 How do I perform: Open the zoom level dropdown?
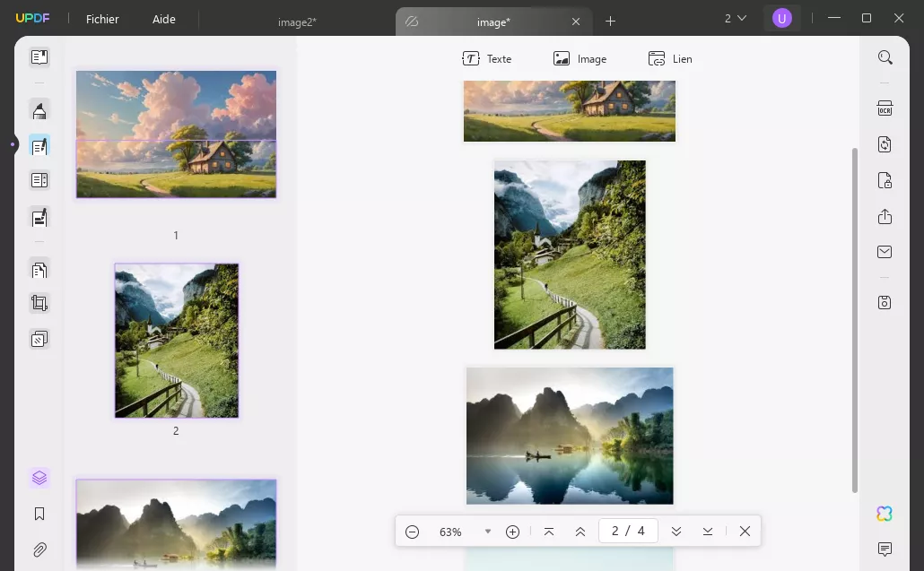click(x=488, y=531)
